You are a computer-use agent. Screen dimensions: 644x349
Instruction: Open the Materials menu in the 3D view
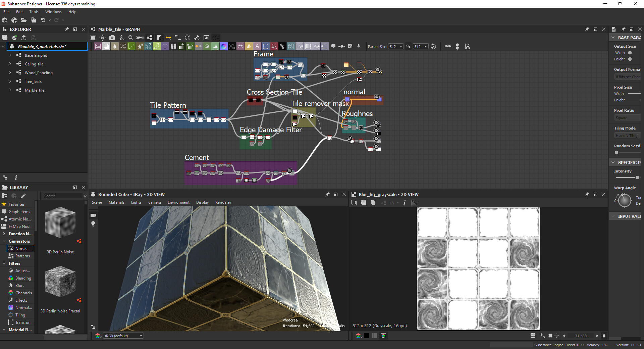click(116, 202)
